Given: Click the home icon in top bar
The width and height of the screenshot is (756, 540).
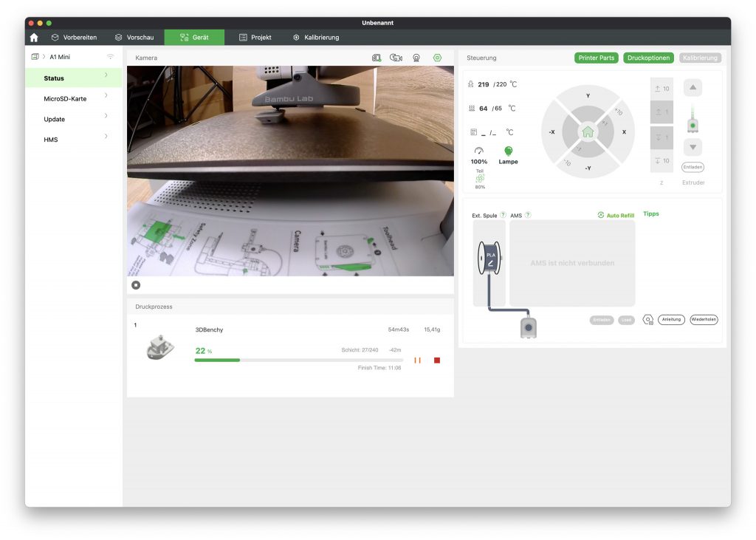Looking at the screenshot, I should [34, 38].
